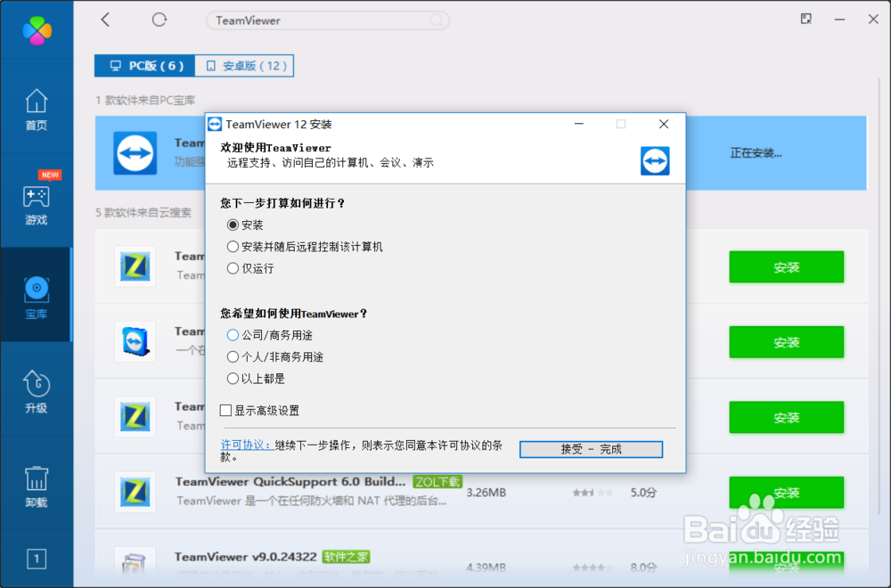The height and width of the screenshot is (588, 891).
Task: Open TeamViewer v9.0.24322 title
Action: coord(246,557)
